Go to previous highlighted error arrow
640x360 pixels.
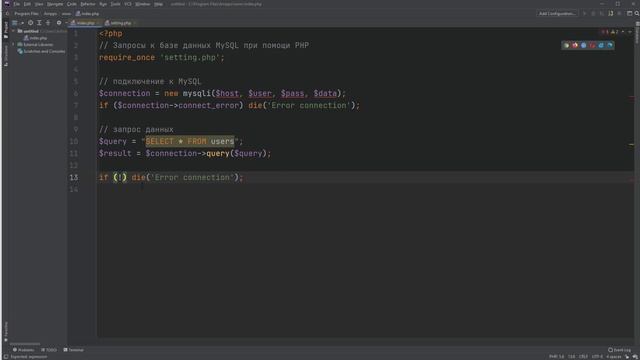click(x=623, y=32)
